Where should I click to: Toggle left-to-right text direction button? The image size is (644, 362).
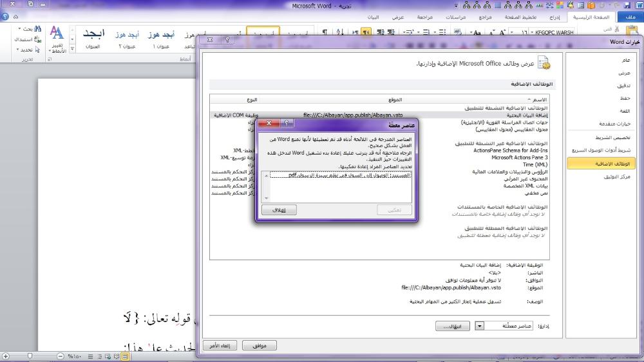(355, 32)
